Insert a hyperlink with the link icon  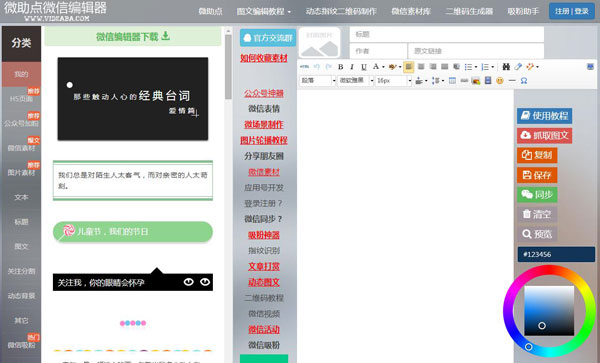(464, 81)
